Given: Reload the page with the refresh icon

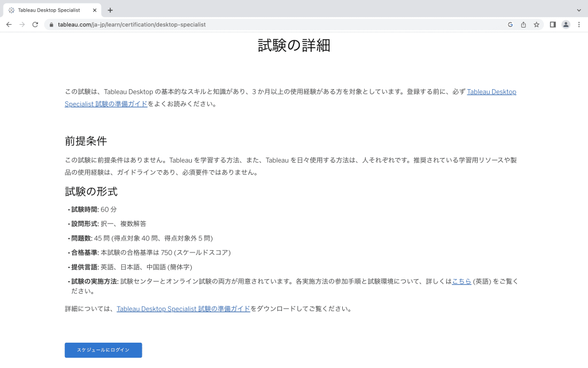Looking at the screenshot, I should (35, 24).
